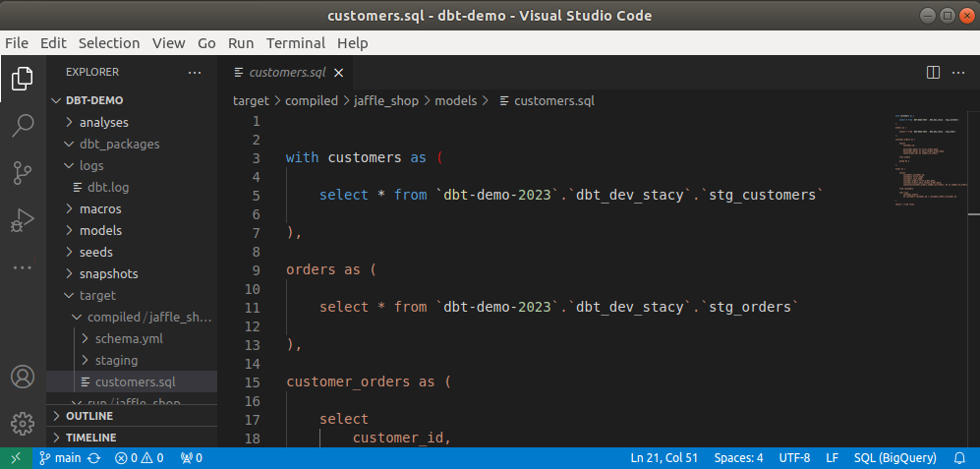This screenshot has height=469, width=980.
Task: Collapse the target folder
Action: [x=132, y=295]
